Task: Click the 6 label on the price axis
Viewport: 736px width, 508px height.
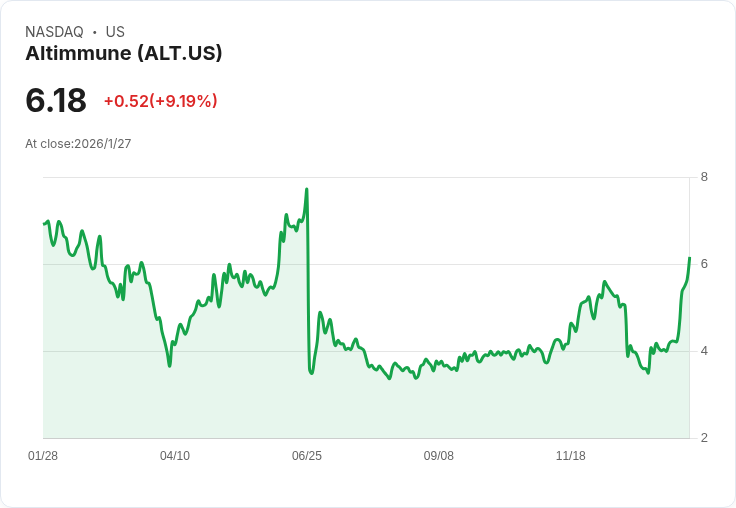Action: tap(704, 264)
